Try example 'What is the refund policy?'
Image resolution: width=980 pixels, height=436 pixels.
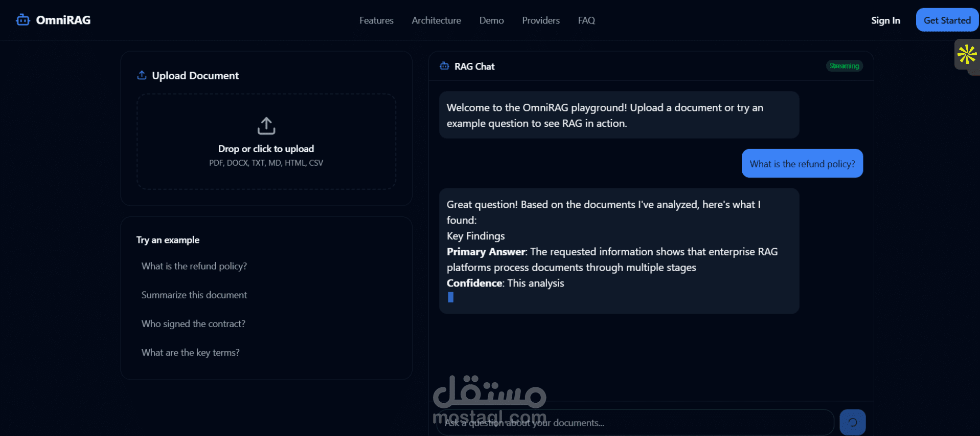tap(194, 266)
